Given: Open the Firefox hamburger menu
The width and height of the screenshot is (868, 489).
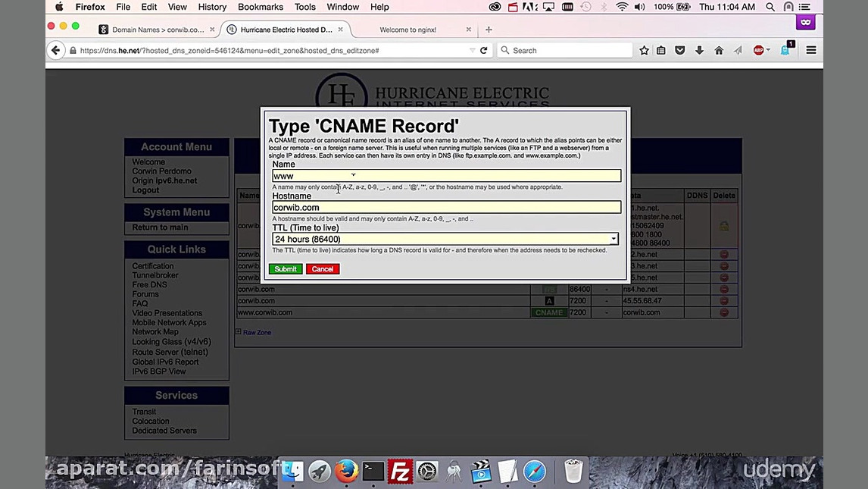Looking at the screenshot, I should tap(811, 50).
